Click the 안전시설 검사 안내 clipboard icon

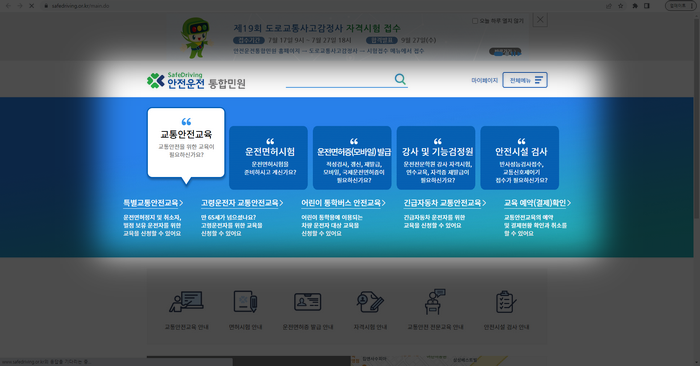click(506, 302)
